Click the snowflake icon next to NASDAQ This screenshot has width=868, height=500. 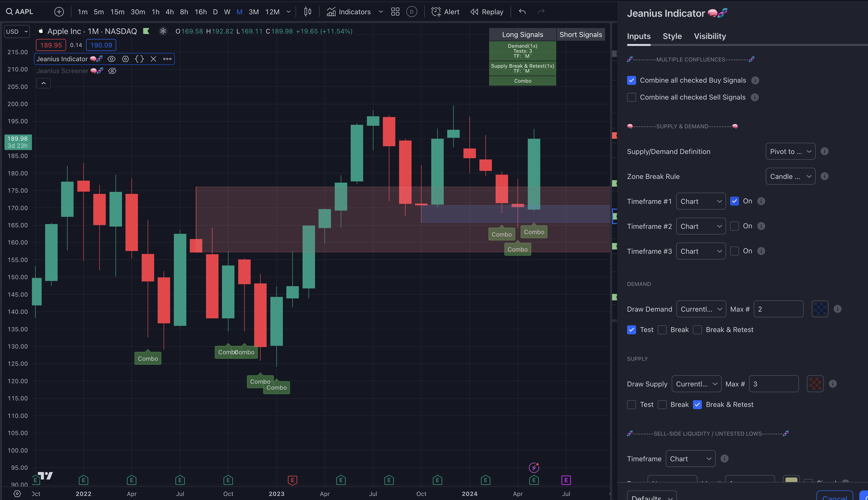(x=163, y=31)
